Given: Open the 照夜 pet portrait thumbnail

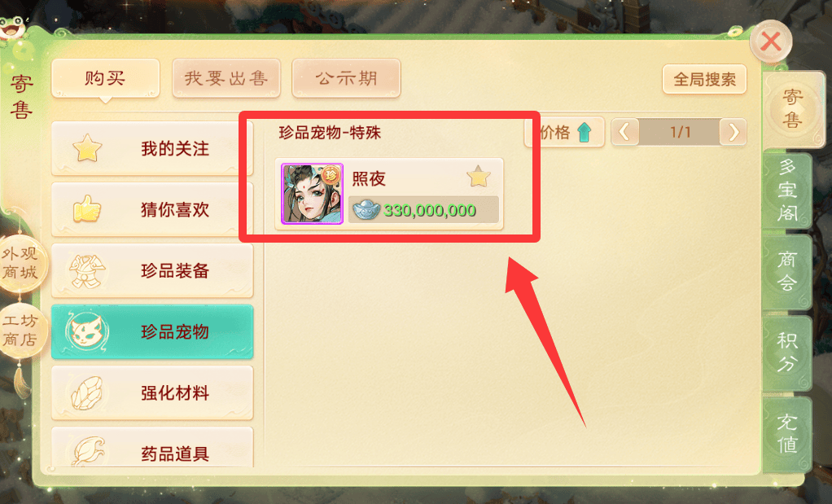Looking at the screenshot, I should click(312, 194).
